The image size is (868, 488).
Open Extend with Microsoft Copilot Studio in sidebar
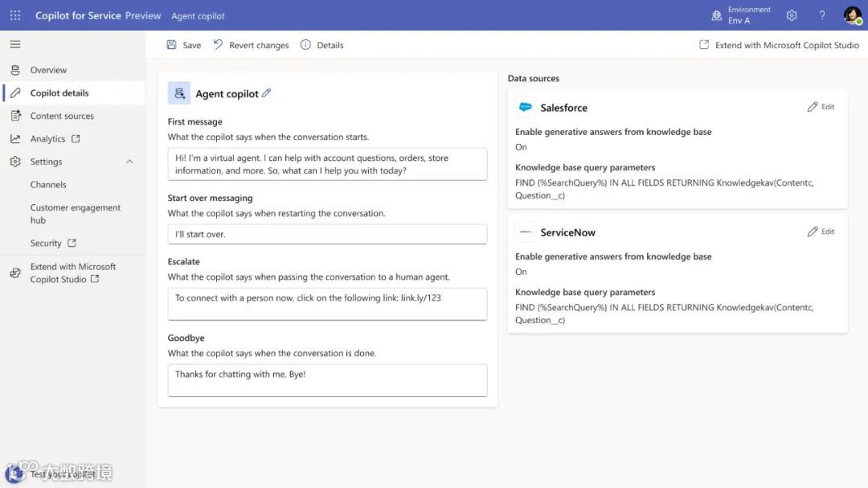pyautogui.click(x=73, y=273)
